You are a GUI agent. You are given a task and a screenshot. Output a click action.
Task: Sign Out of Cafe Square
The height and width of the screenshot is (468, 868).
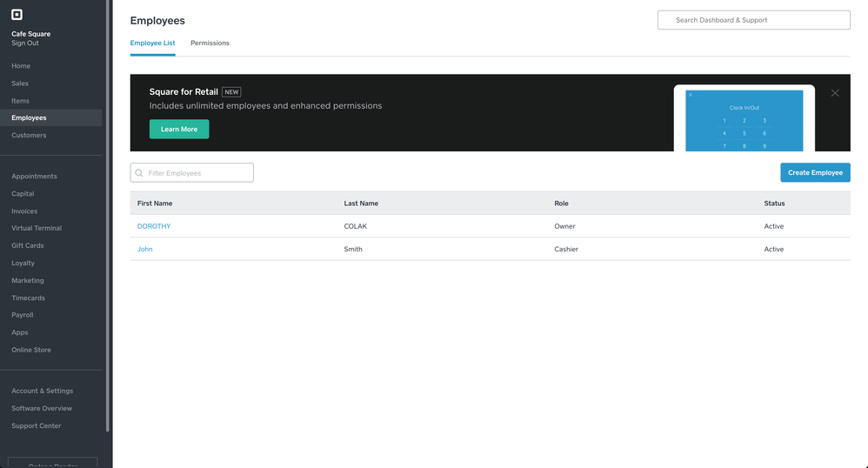pos(25,43)
